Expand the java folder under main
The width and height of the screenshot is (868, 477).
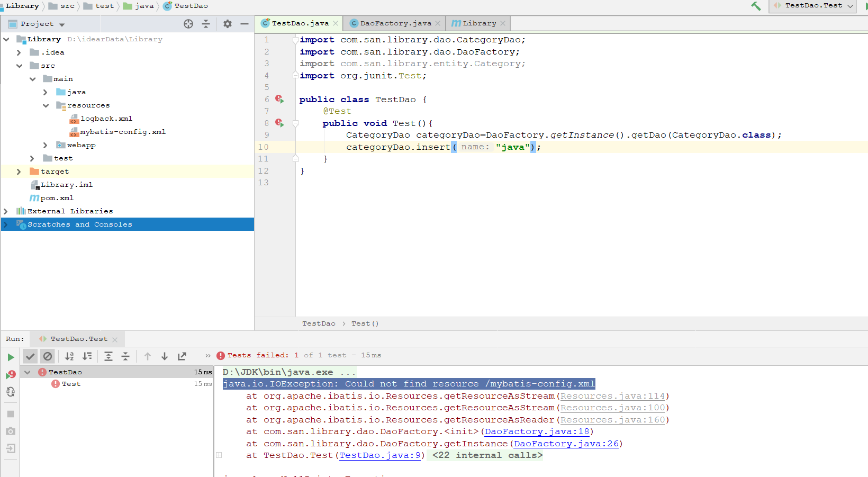pyautogui.click(x=46, y=92)
